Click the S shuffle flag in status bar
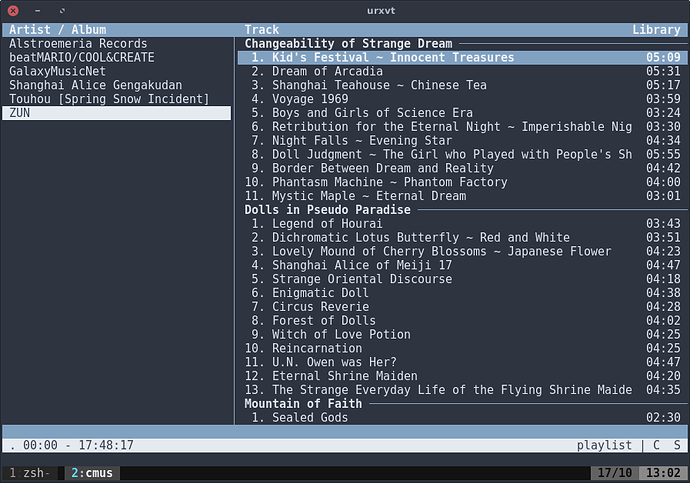 pyautogui.click(x=677, y=445)
